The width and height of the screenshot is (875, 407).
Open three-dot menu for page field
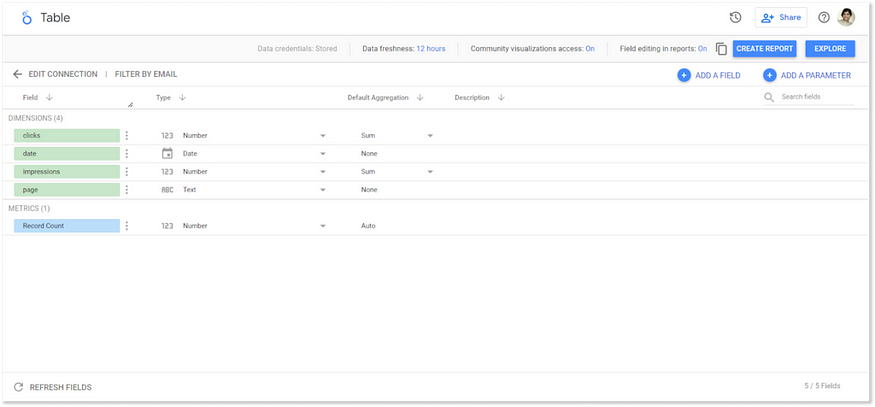coord(127,189)
